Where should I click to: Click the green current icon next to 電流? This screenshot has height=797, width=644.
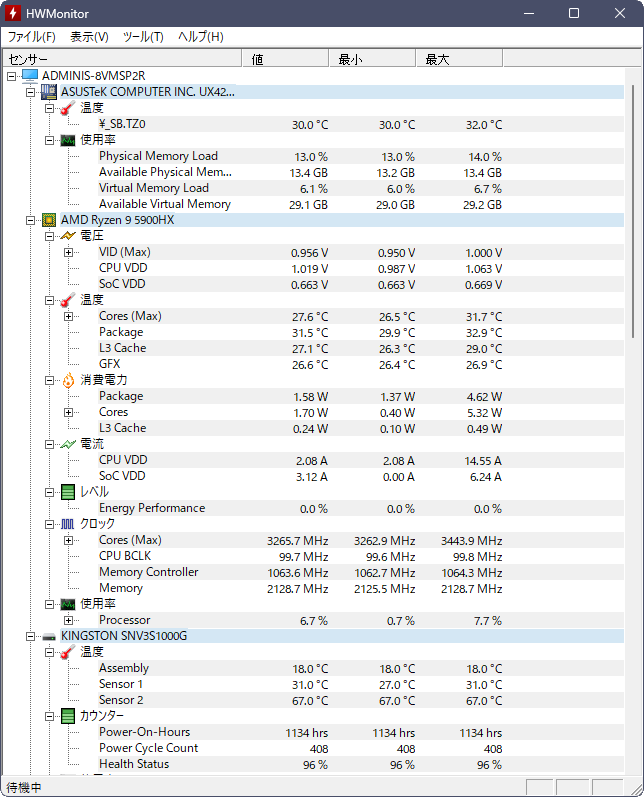(x=68, y=444)
